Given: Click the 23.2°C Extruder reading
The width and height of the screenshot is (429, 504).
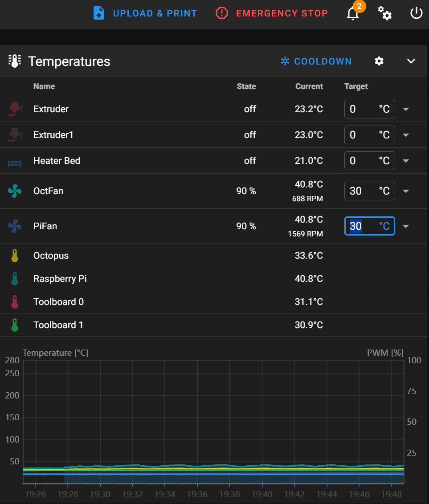Looking at the screenshot, I should pyautogui.click(x=309, y=109).
